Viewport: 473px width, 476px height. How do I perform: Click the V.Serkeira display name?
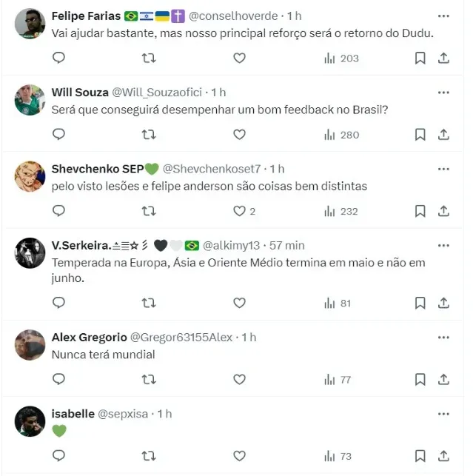click(80, 245)
